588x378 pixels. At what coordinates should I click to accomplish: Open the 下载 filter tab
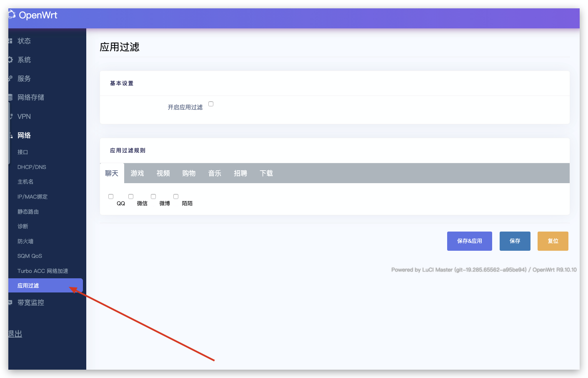pyautogui.click(x=266, y=173)
